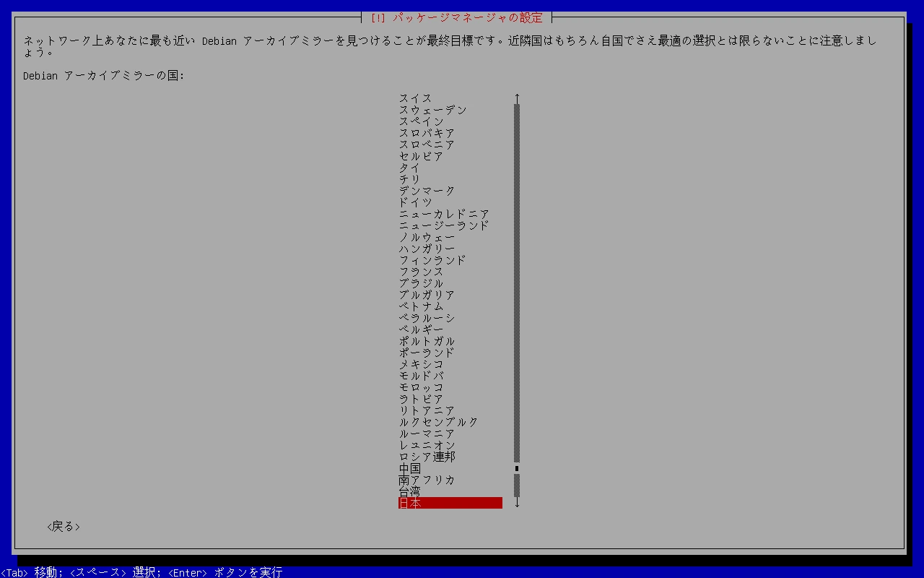
Task: Select ブラジル list entry
Action: pos(421,283)
